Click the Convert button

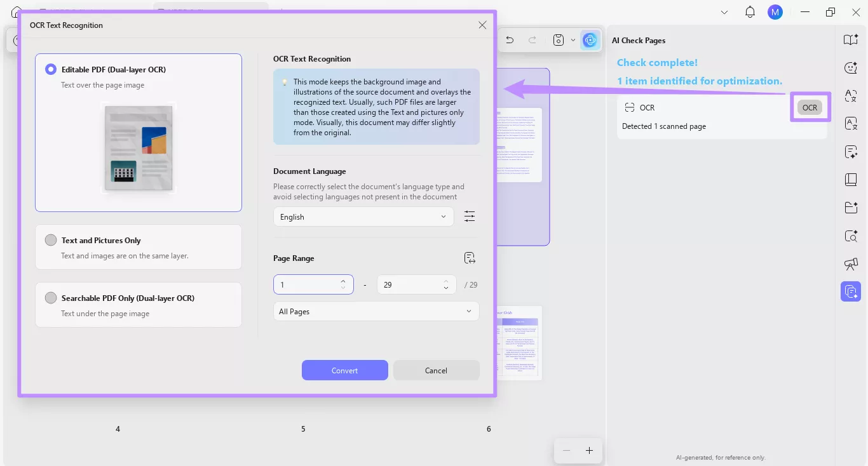(345, 370)
